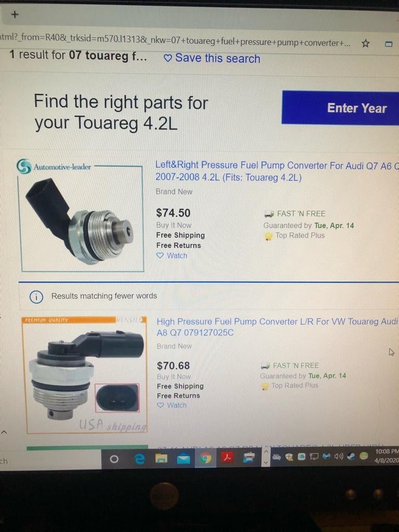The height and width of the screenshot is (532, 399).
Task: Open the Mail app in the taskbar
Action: pyautogui.click(x=183, y=459)
